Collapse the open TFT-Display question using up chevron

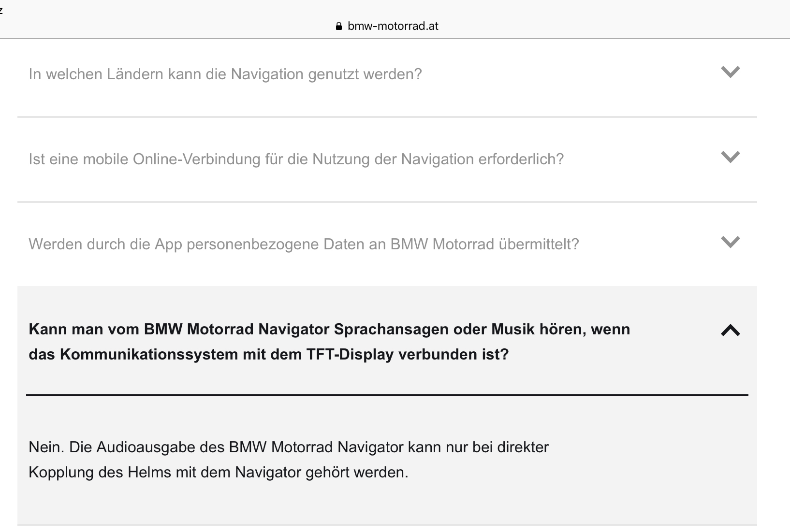[x=730, y=331]
